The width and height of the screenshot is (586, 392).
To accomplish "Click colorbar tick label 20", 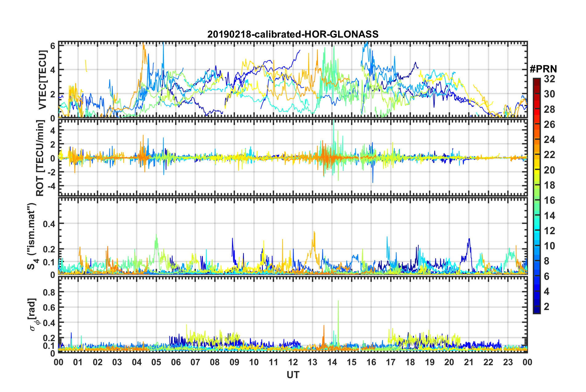I will click(549, 170).
